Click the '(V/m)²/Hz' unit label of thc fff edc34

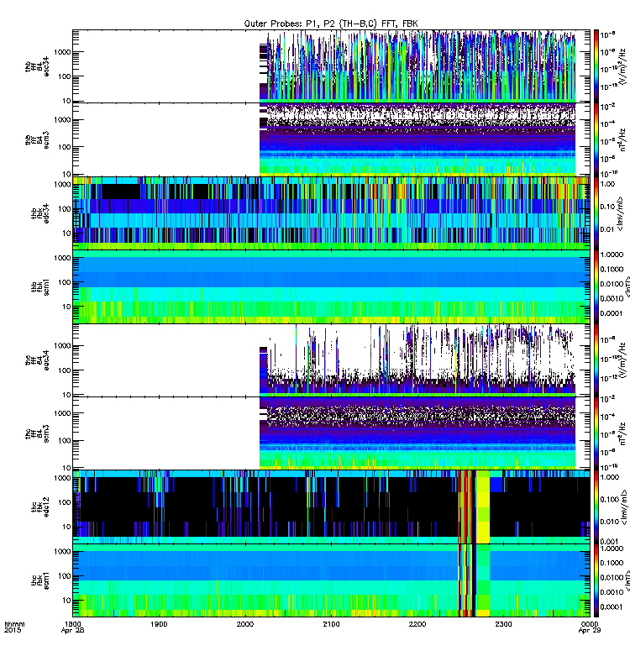622,360
